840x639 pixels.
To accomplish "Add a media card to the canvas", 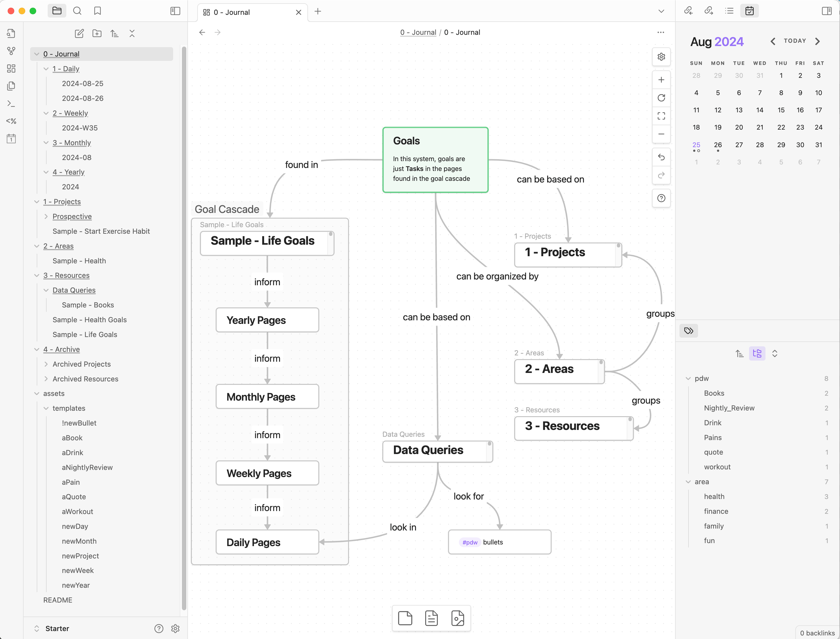I will click(458, 618).
